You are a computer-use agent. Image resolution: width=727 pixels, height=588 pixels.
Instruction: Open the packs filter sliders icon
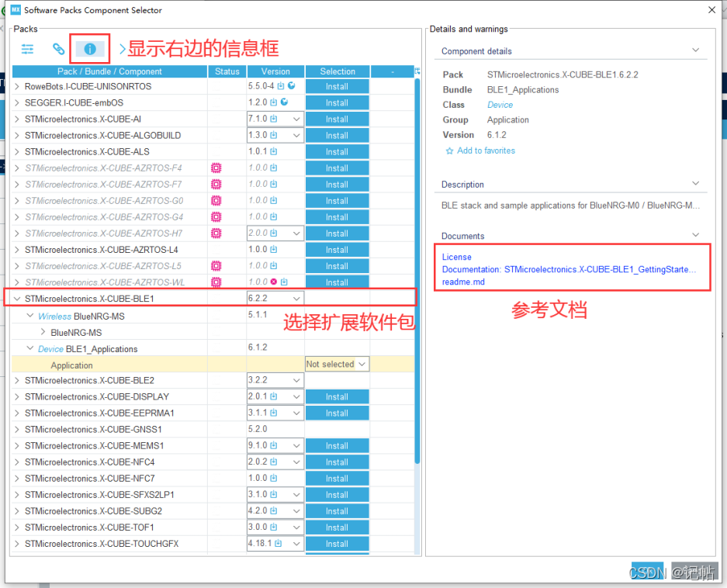pos(27,49)
